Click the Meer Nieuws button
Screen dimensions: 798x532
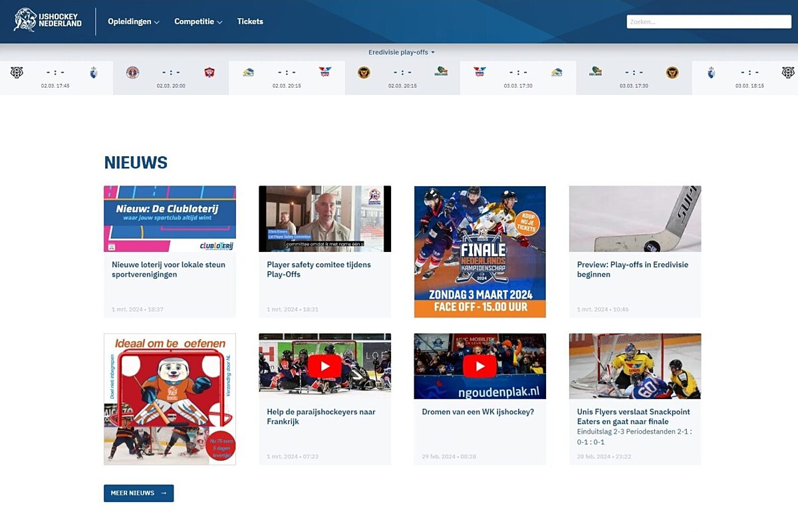138,493
